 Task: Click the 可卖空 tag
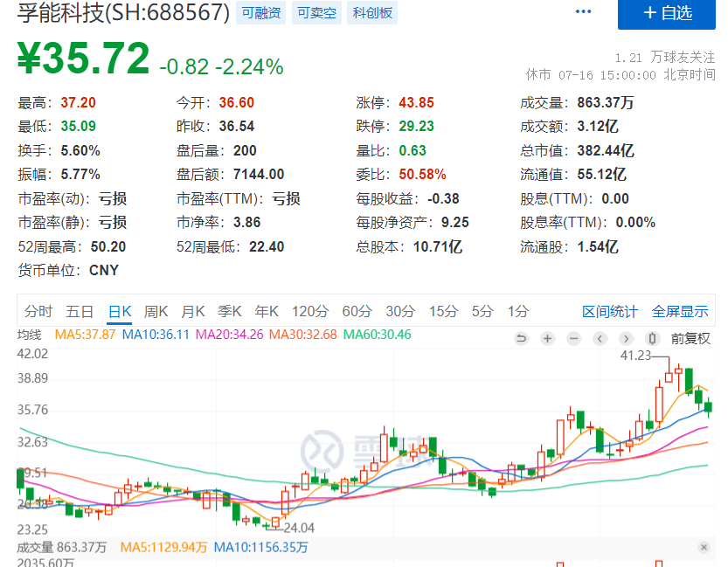click(x=316, y=12)
